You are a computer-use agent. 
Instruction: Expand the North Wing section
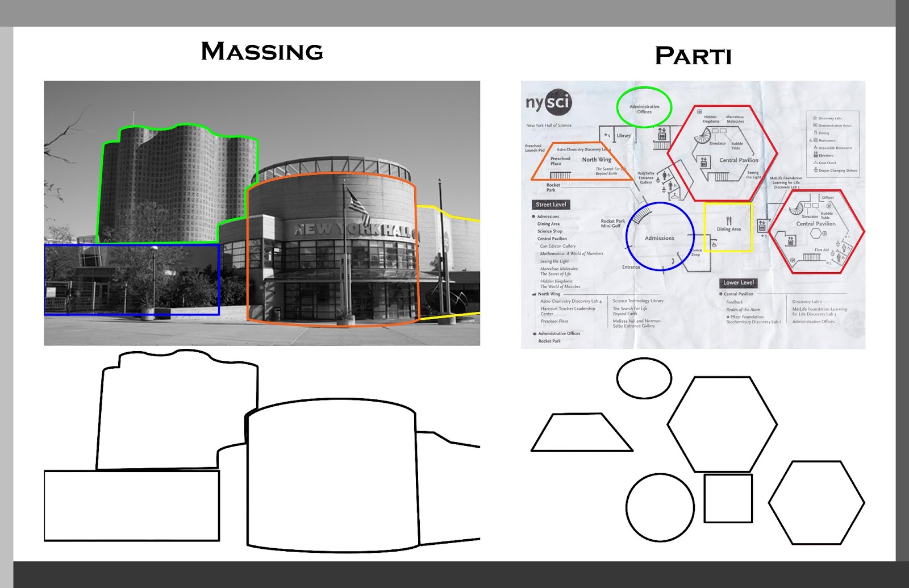point(533,294)
